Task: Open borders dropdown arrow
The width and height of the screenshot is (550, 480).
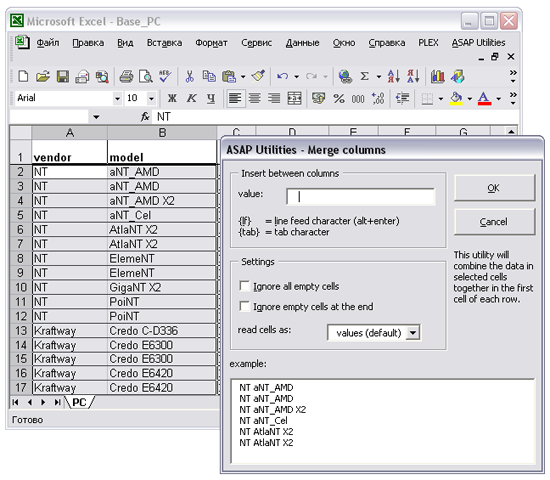Action: coord(441,99)
